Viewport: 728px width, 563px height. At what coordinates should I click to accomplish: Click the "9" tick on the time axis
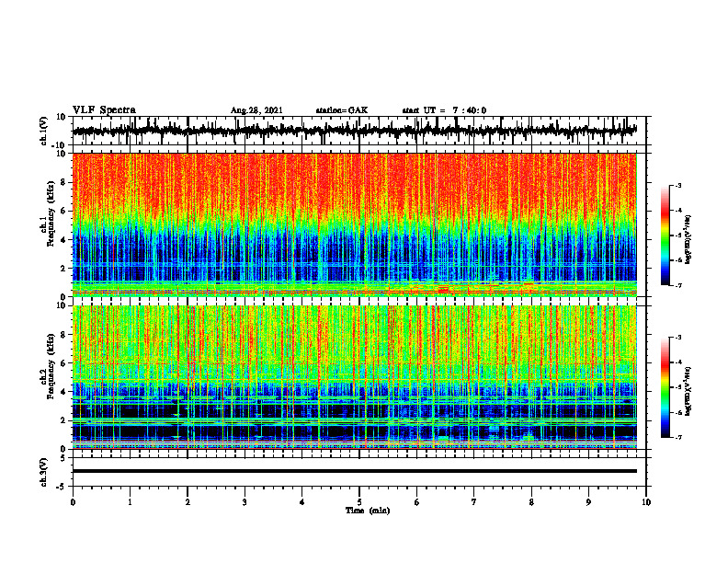(588, 502)
